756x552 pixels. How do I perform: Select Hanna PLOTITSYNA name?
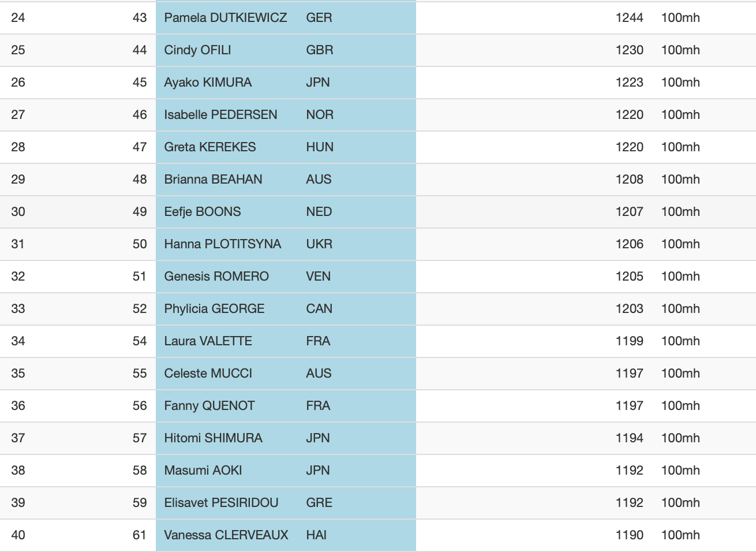(223, 244)
